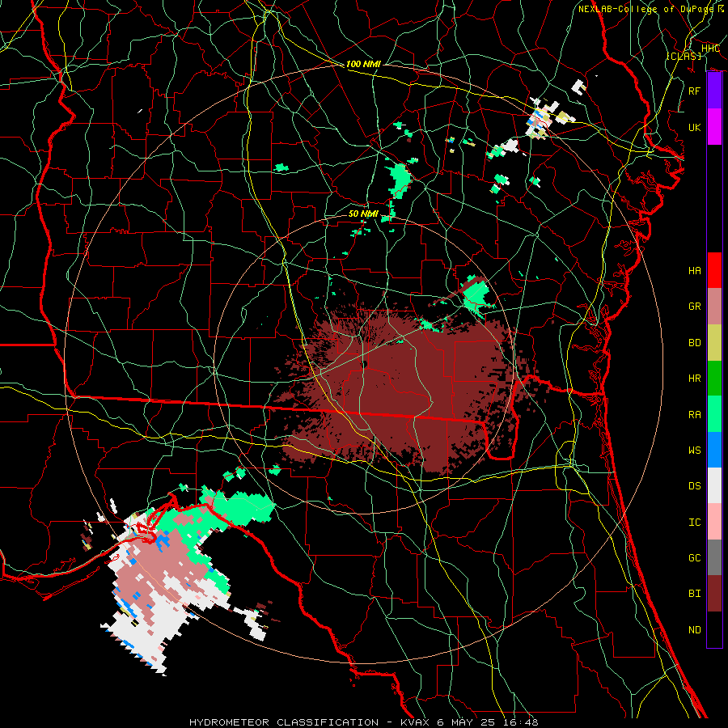Pick the HR heavy rain green swatch
This screenshot has height=728, width=728.
(714, 379)
